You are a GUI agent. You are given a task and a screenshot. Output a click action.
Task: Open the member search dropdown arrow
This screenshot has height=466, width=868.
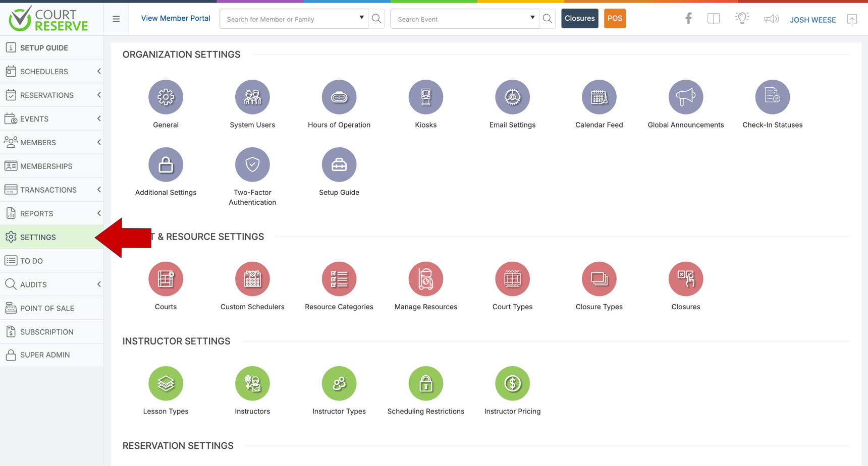[x=361, y=18]
